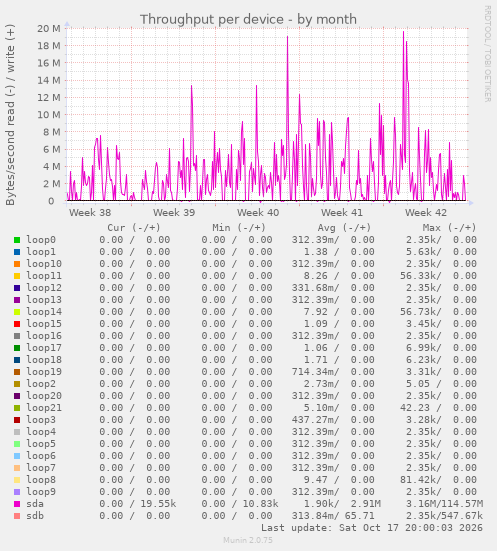Click the sdb device name in legend
497x551 pixels.
click(35, 516)
